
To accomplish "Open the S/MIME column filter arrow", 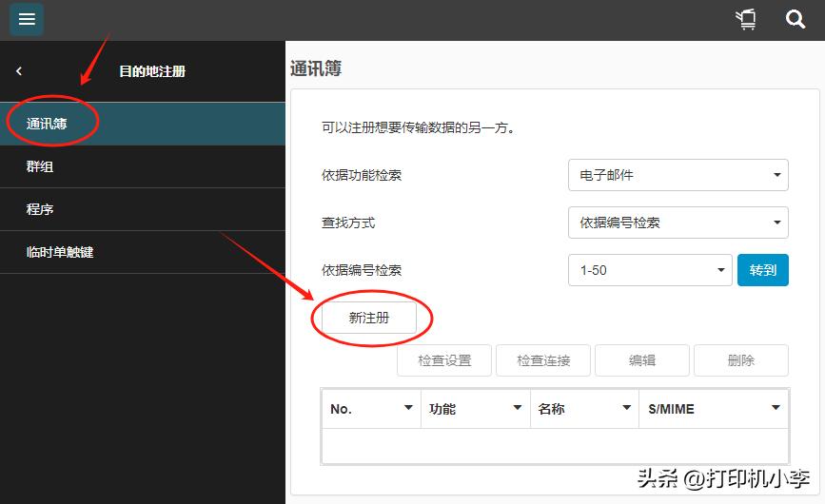I will (x=776, y=408).
